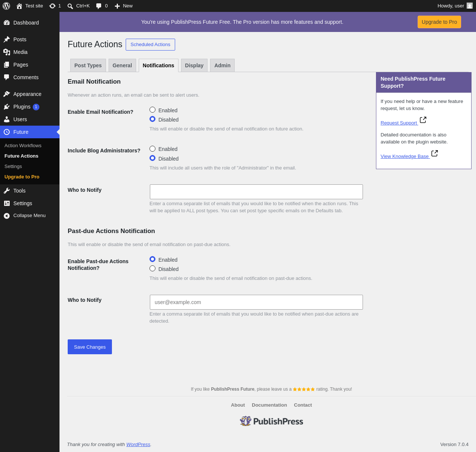
Task: Open the Test site home icon
Action: 19,6
